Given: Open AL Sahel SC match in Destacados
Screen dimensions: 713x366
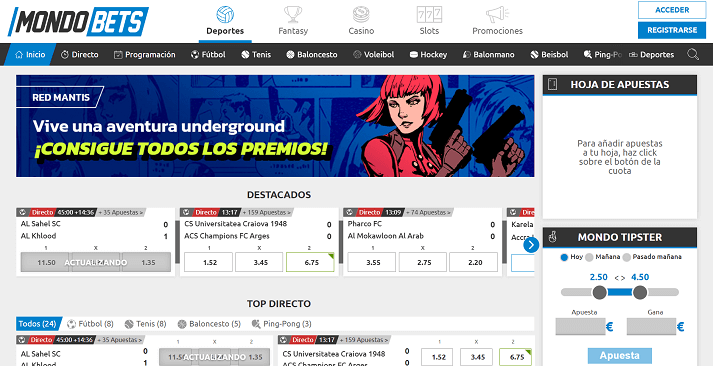Looking at the screenshot, I should [40, 224].
